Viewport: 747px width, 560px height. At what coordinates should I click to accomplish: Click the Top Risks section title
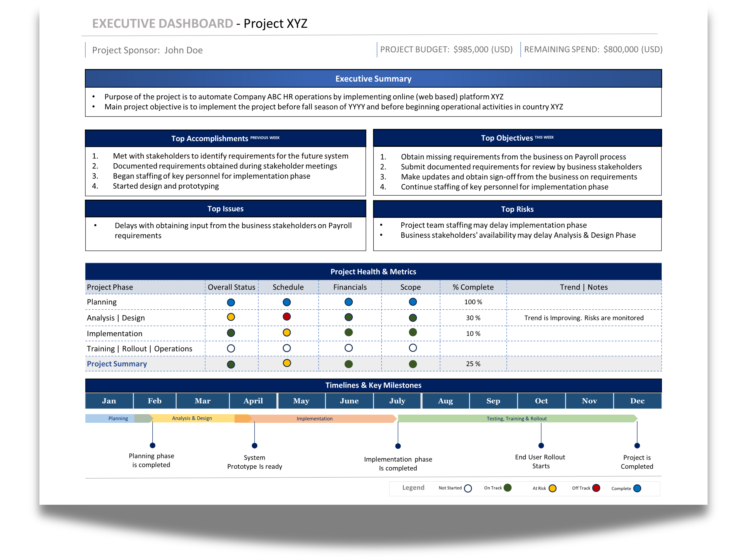tap(517, 209)
